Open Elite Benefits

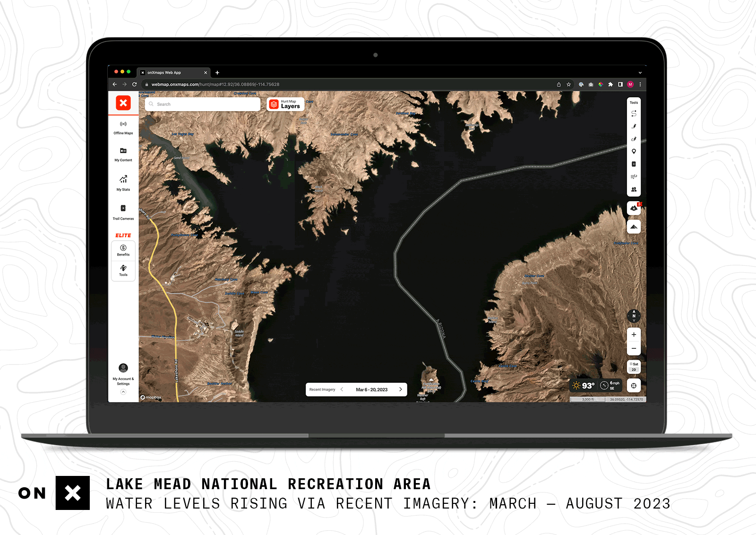[x=123, y=250]
